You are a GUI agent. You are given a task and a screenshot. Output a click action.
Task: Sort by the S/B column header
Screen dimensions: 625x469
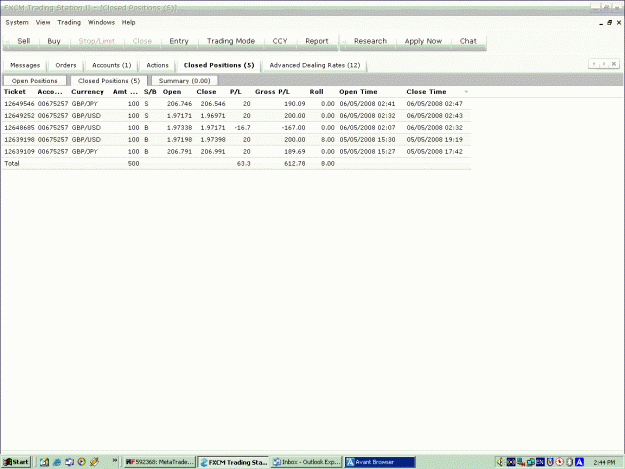click(150, 92)
